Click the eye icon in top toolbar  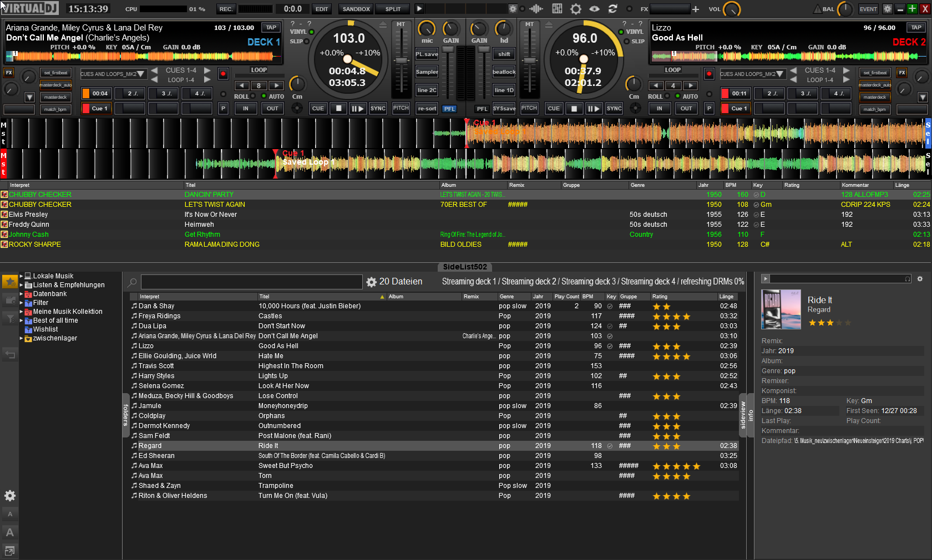point(594,9)
